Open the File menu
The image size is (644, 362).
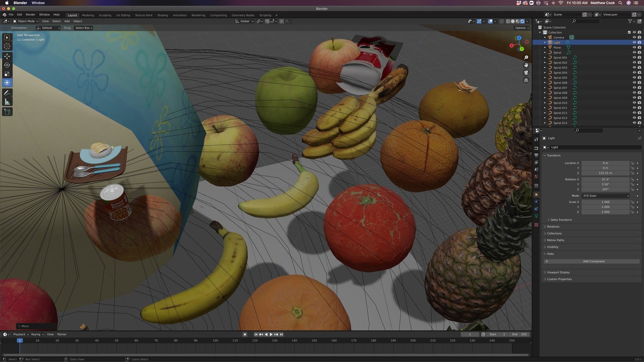pyautogui.click(x=11, y=15)
